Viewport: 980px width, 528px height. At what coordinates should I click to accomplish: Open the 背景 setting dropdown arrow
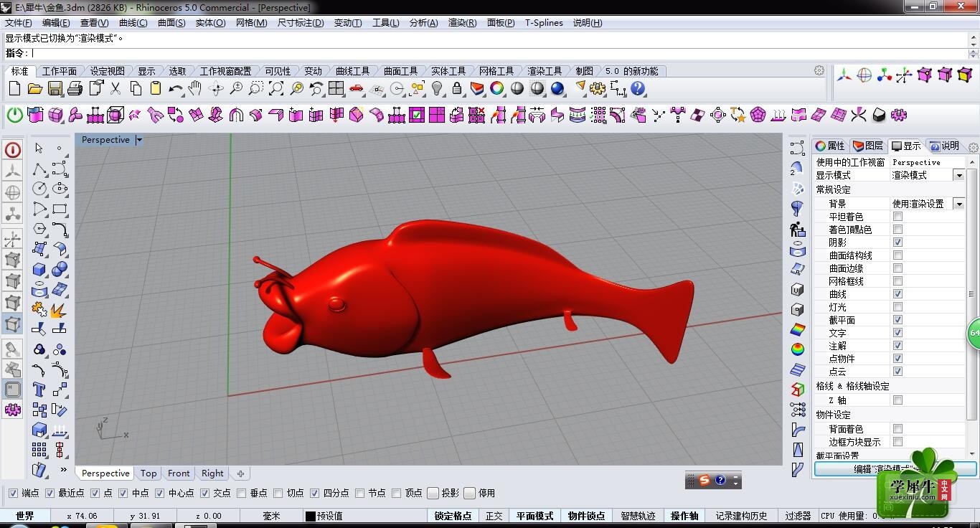pos(958,204)
